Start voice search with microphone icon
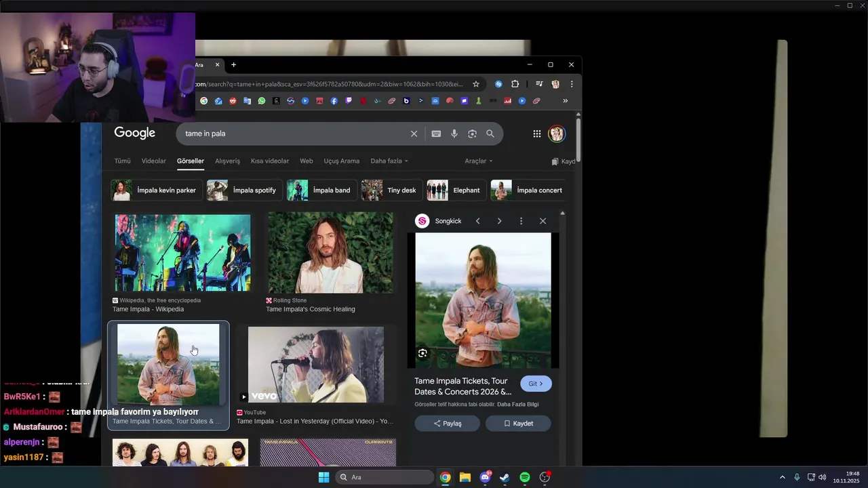Viewport: 868px width, 488px height. pos(454,134)
